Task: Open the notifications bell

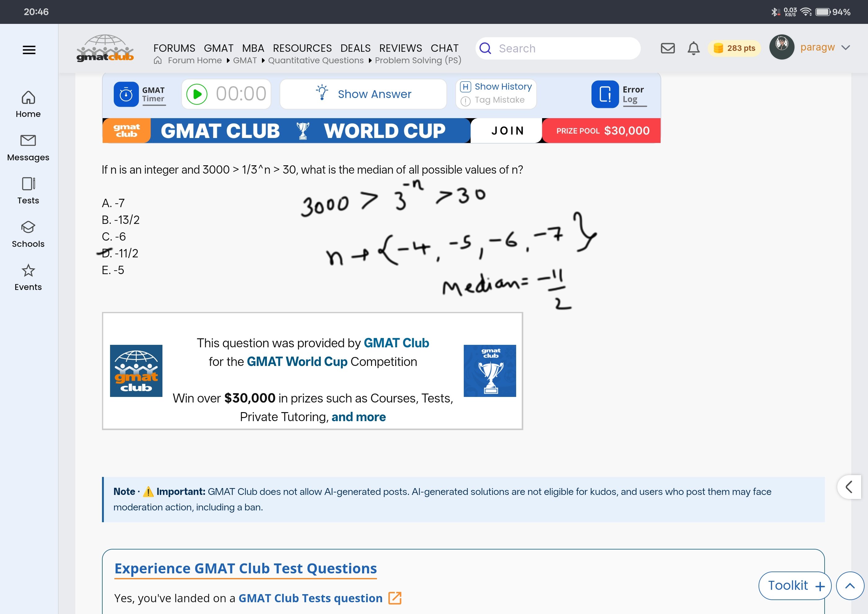Action: tap(693, 48)
